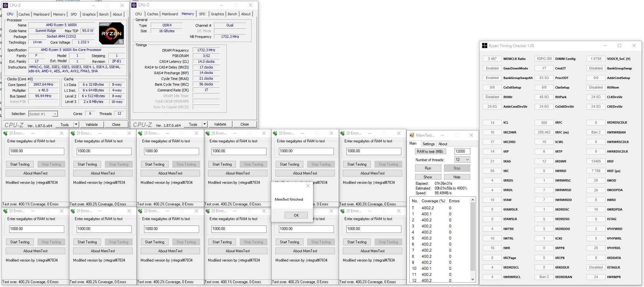Click the Hide button in MemTest manager
Viewport: 644px width, 287px height.
click(457, 177)
